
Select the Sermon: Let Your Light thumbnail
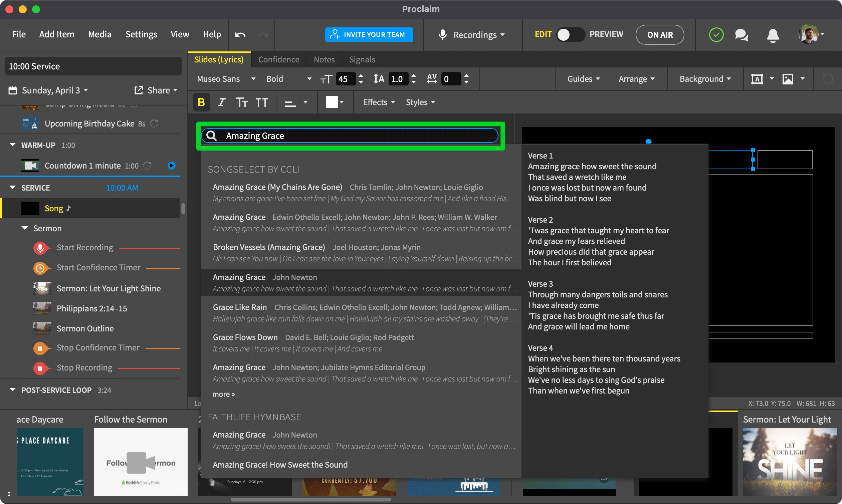[x=789, y=462]
